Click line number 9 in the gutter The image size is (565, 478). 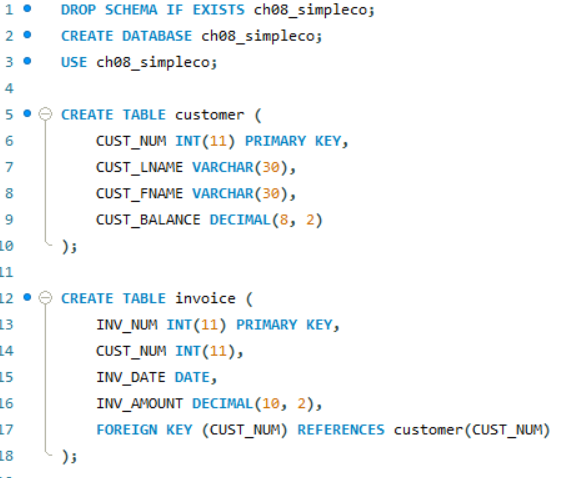9,219
